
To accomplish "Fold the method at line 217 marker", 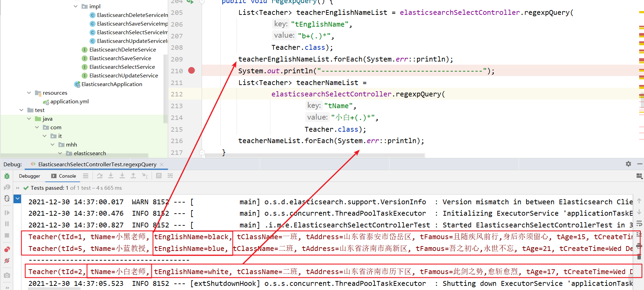I will pos(202,152).
